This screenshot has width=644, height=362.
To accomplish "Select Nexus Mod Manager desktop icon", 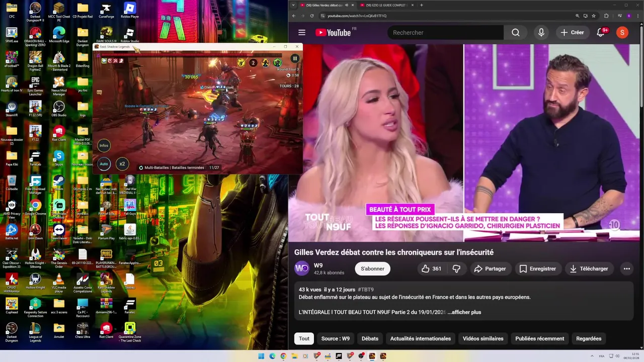I will 59,86.
